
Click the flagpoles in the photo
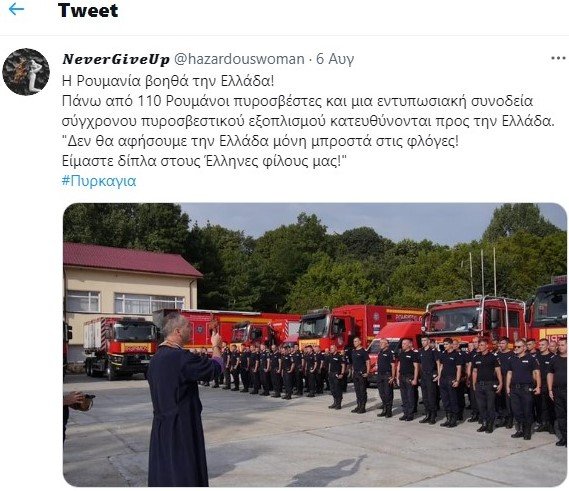483,274
